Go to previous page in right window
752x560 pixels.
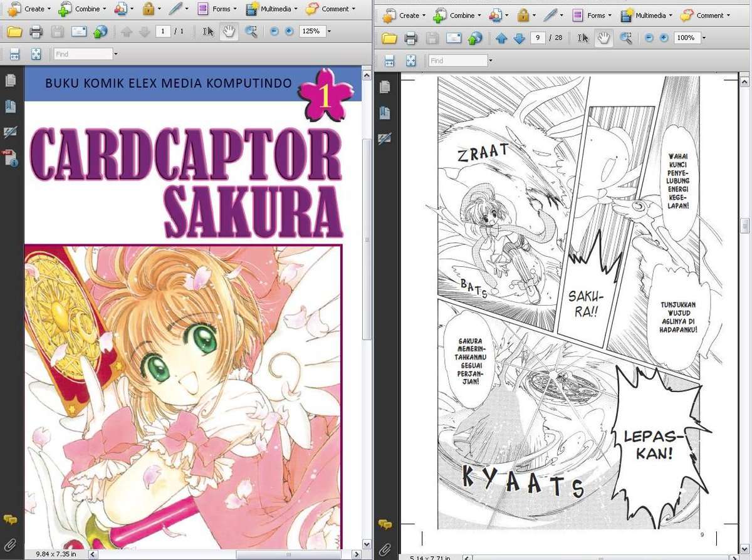501,38
